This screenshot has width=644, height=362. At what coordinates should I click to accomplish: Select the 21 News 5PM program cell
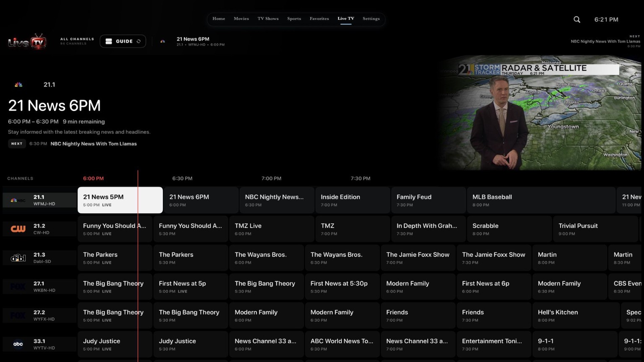coord(120,200)
